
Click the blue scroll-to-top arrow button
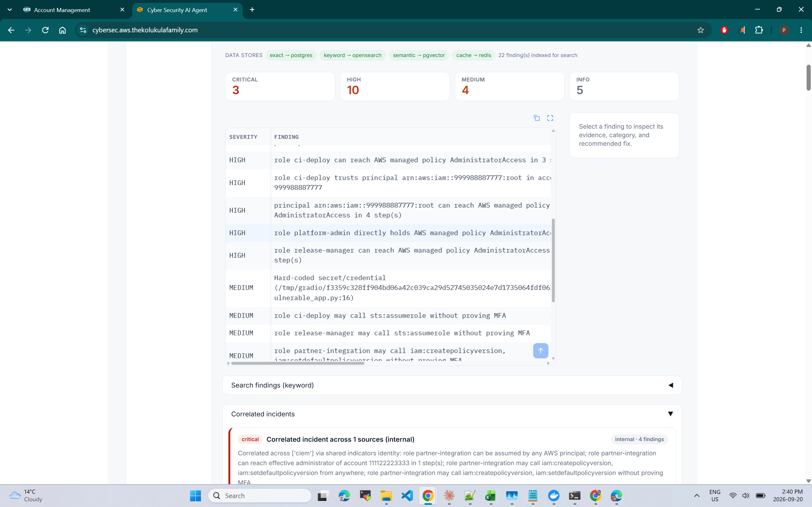(x=540, y=350)
